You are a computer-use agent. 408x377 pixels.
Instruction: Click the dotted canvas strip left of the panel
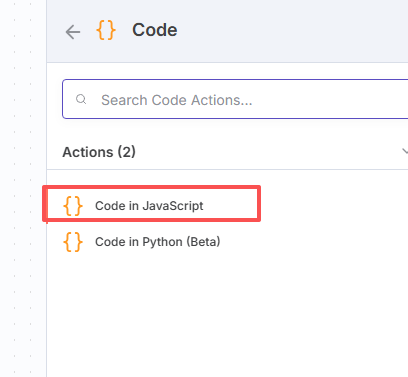23,188
